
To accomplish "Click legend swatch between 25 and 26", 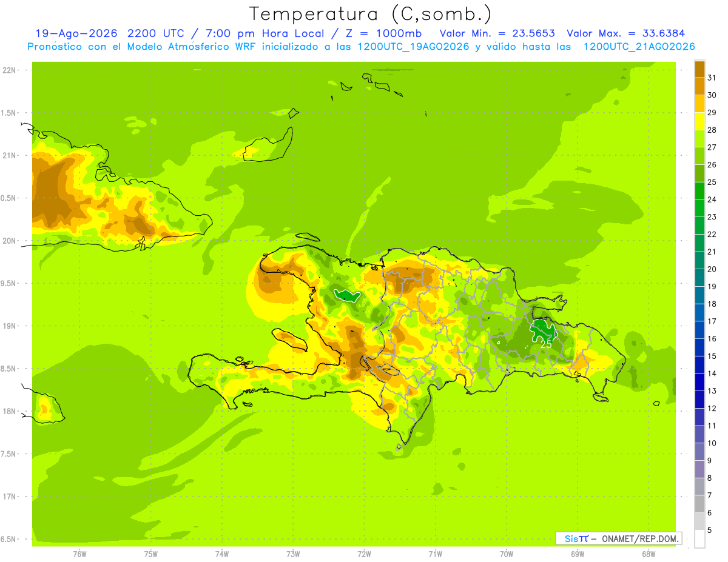I will (x=699, y=173).
